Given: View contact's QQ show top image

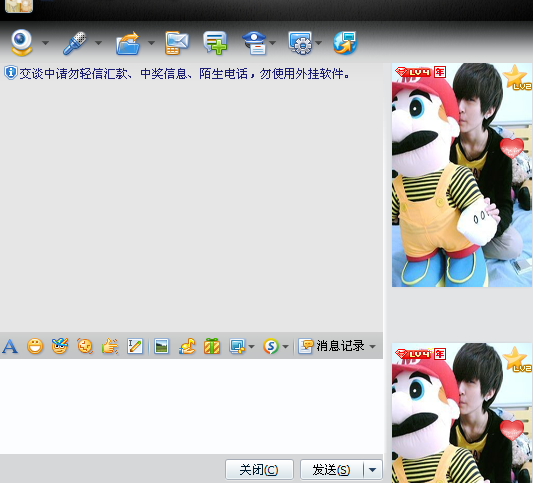Looking at the screenshot, I should coord(462,175).
